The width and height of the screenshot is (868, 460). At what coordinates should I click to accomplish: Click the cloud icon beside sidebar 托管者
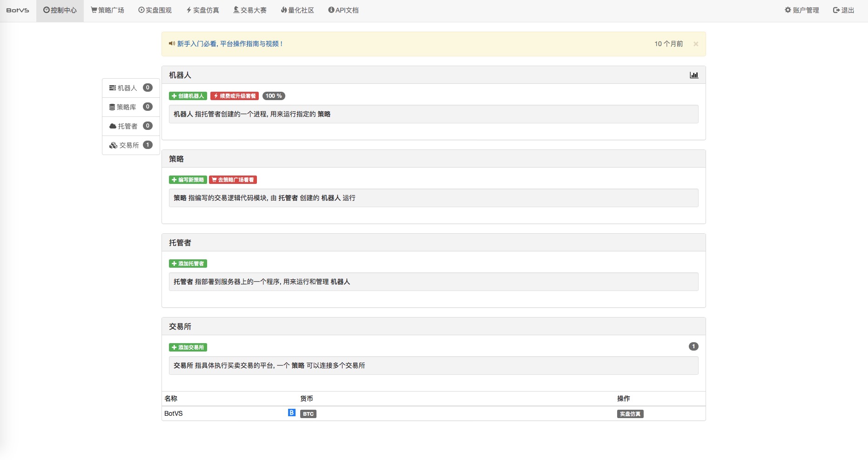coord(113,126)
